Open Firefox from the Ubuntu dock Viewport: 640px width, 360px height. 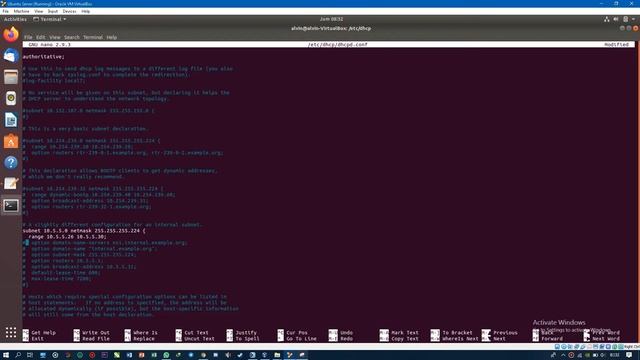[11, 34]
